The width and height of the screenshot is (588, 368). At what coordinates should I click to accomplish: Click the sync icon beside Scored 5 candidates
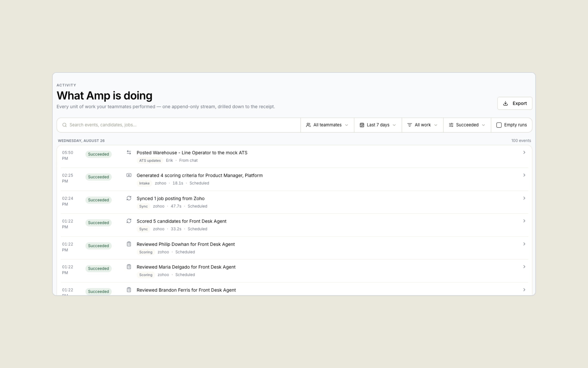(129, 221)
